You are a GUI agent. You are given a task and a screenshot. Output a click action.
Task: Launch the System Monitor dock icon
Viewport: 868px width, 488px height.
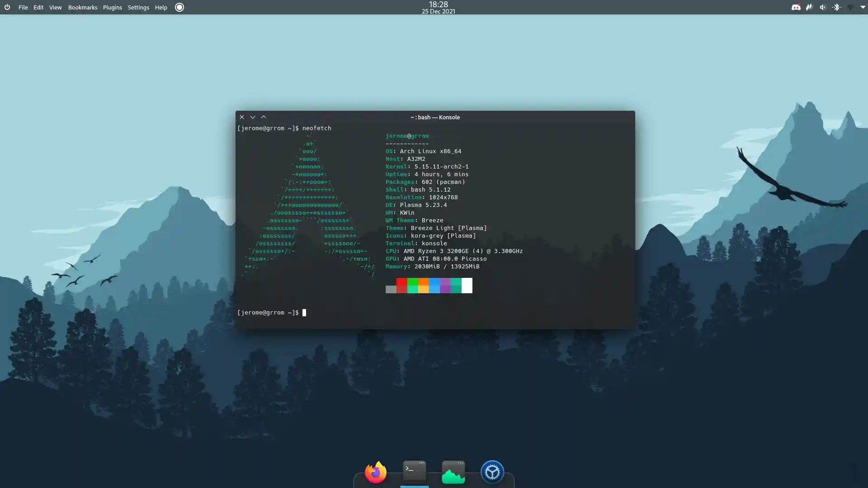coord(453,472)
